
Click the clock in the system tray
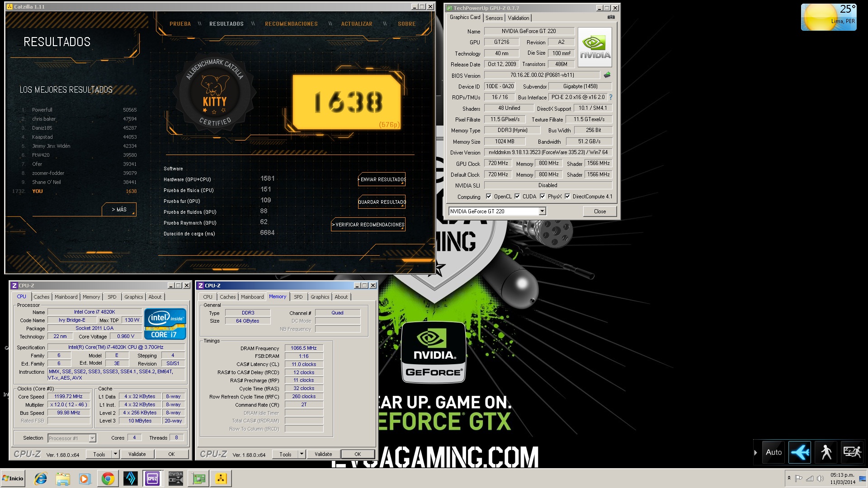point(842,479)
